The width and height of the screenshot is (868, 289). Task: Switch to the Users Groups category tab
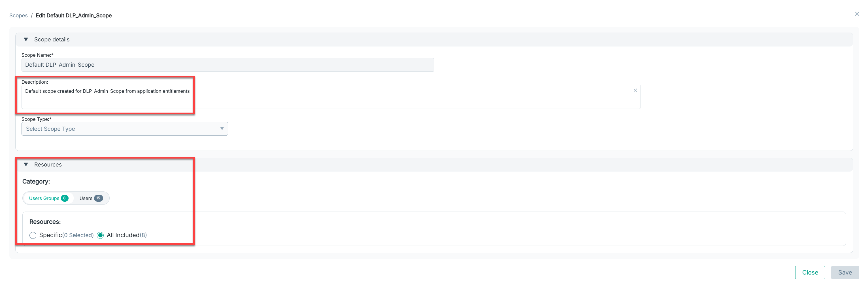(x=44, y=198)
